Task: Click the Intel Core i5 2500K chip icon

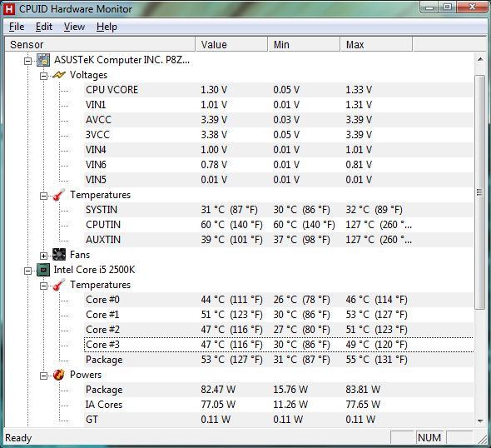Action: pyautogui.click(x=43, y=270)
